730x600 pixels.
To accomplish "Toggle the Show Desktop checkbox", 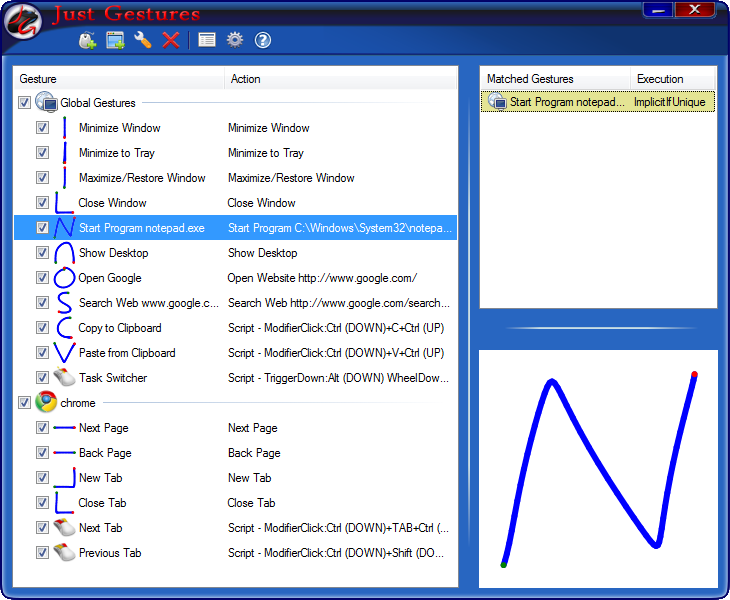I will [x=42, y=253].
